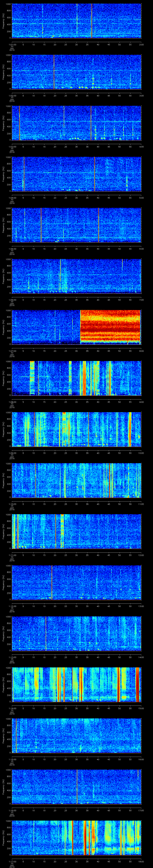The width and height of the screenshot is (153, 868).
Task: Click the 12:00 end time label
Action: tap(141, 555)
